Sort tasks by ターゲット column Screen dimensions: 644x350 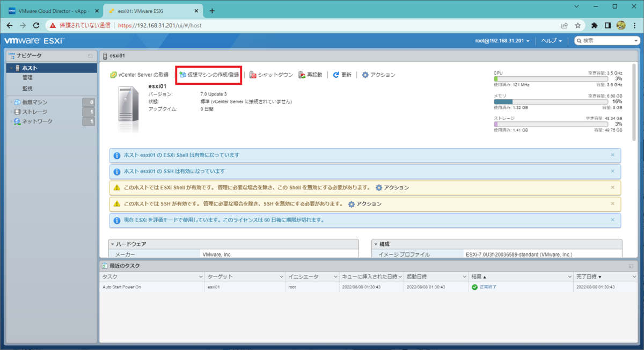245,276
